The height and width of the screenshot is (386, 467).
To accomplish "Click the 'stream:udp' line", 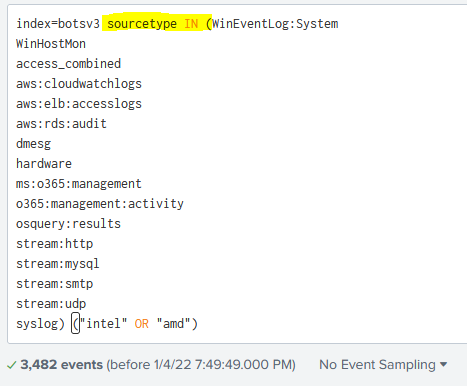I will coord(51,304).
